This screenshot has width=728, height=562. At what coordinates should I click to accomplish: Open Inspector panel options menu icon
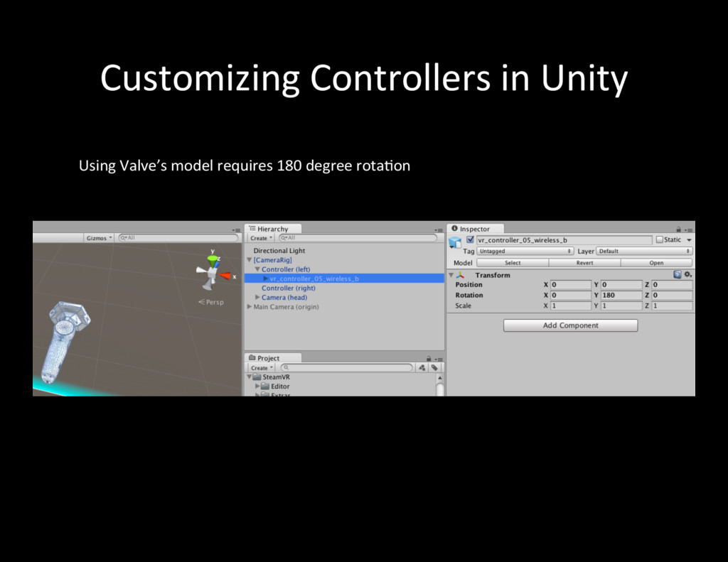(x=687, y=229)
